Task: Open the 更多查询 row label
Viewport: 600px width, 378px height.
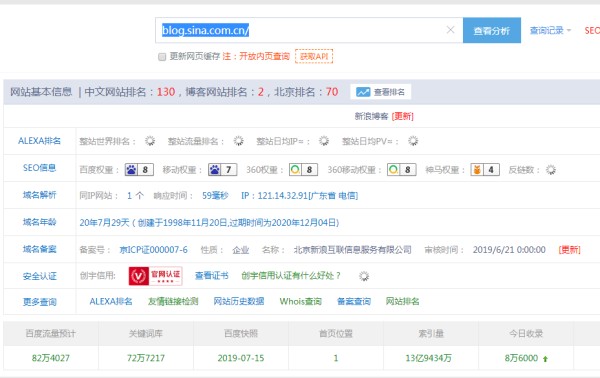Action: coord(39,302)
